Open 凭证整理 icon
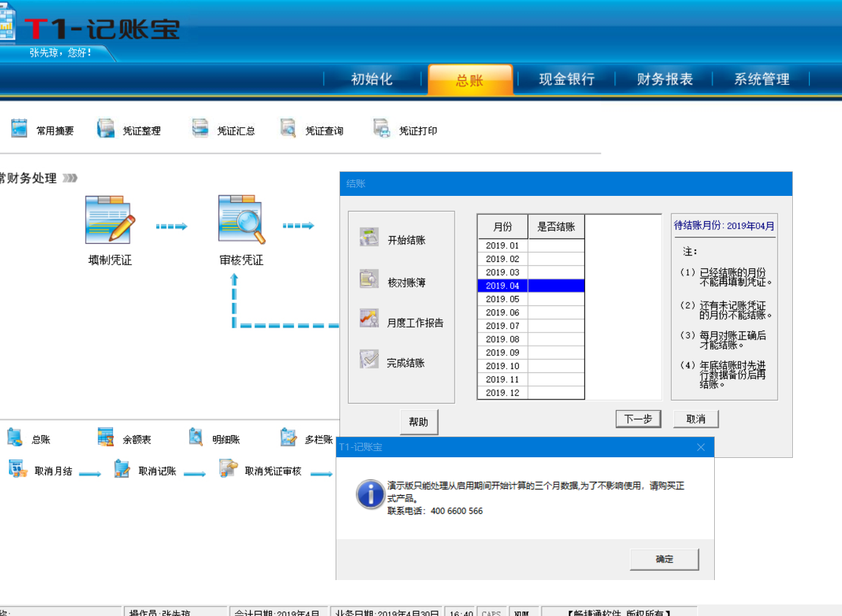 [x=105, y=128]
